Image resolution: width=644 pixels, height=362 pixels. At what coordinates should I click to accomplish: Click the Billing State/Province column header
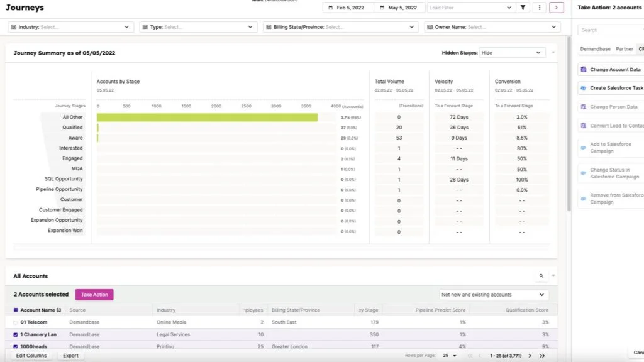pyautogui.click(x=296, y=310)
